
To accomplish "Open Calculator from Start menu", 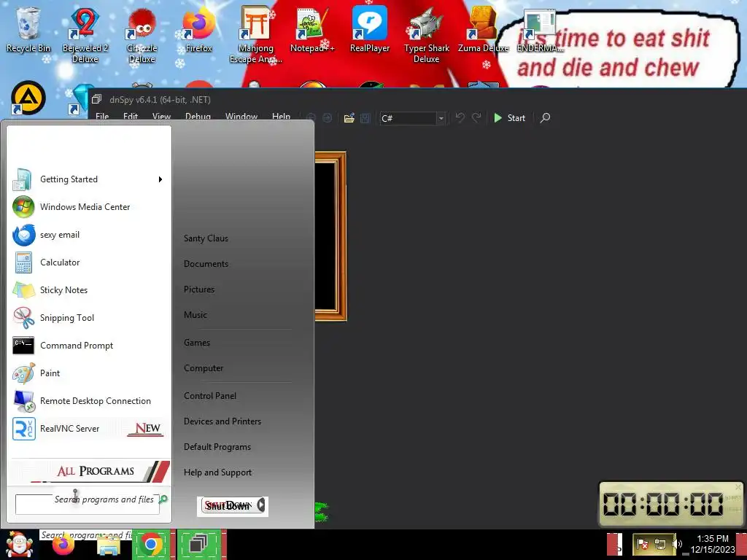I will (88, 262).
